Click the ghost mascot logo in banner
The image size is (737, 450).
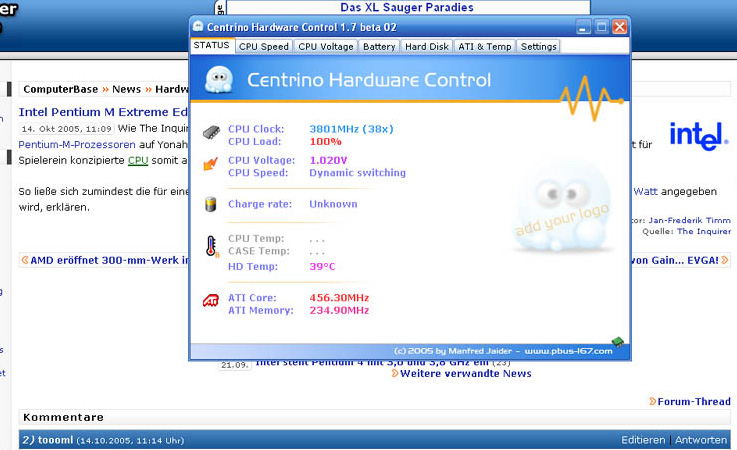[x=219, y=79]
